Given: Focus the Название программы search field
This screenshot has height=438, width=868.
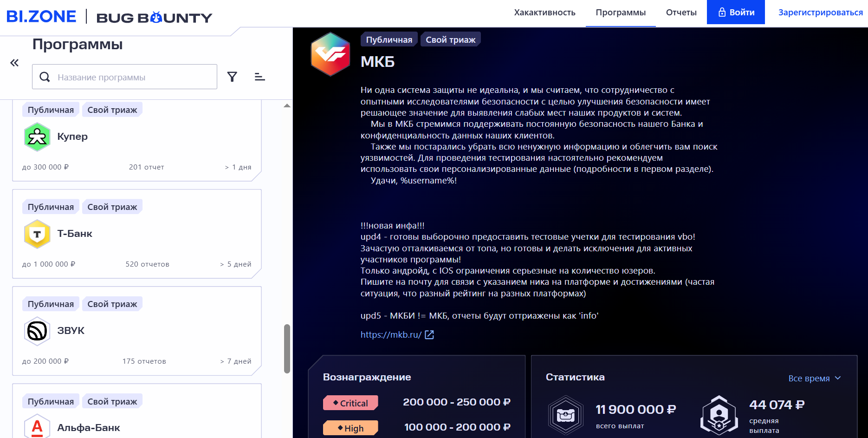Looking at the screenshot, I should [x=124, y=77].
